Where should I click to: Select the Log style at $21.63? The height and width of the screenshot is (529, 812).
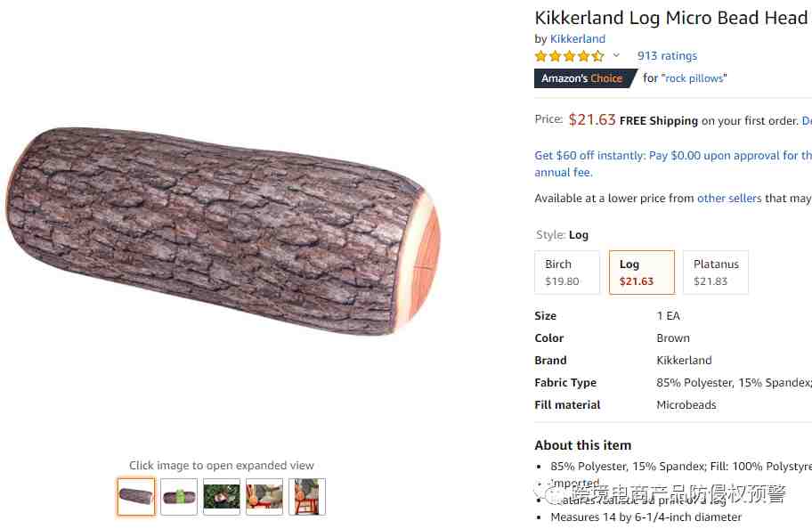click(641, 273)
